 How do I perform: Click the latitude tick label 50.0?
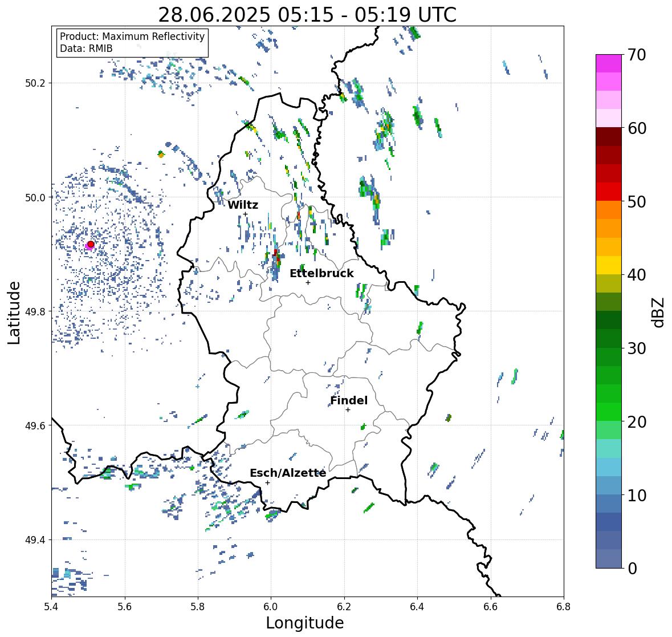pyautogui.click(x=35, y=198)
